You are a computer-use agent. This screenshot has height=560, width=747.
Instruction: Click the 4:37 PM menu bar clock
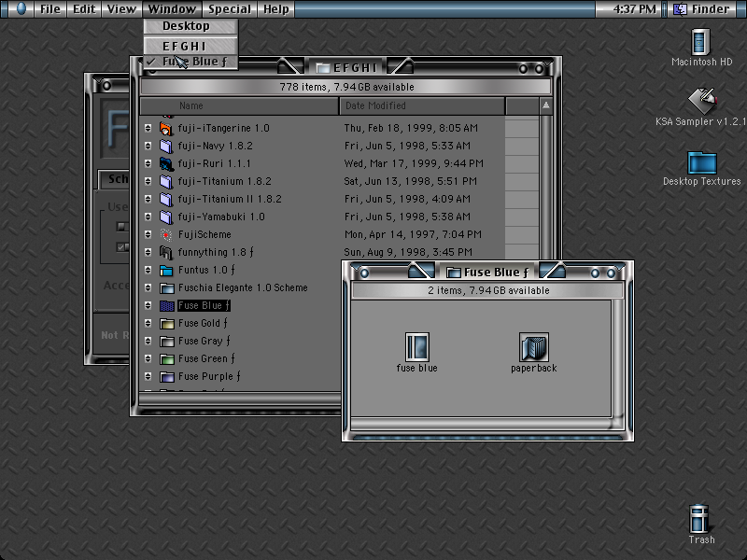pos(634,9)
